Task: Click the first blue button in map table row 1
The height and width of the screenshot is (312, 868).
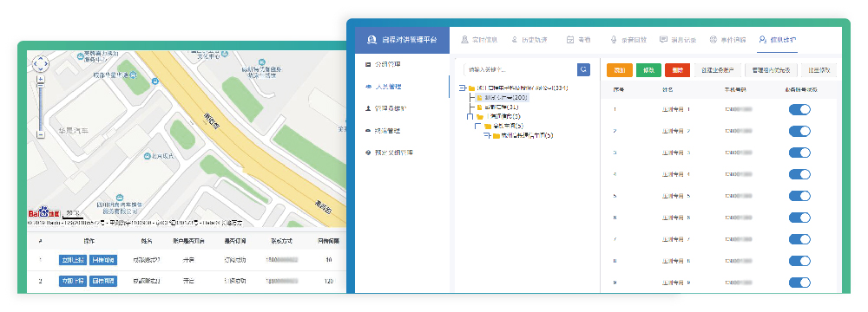Action: click(73, 260)
